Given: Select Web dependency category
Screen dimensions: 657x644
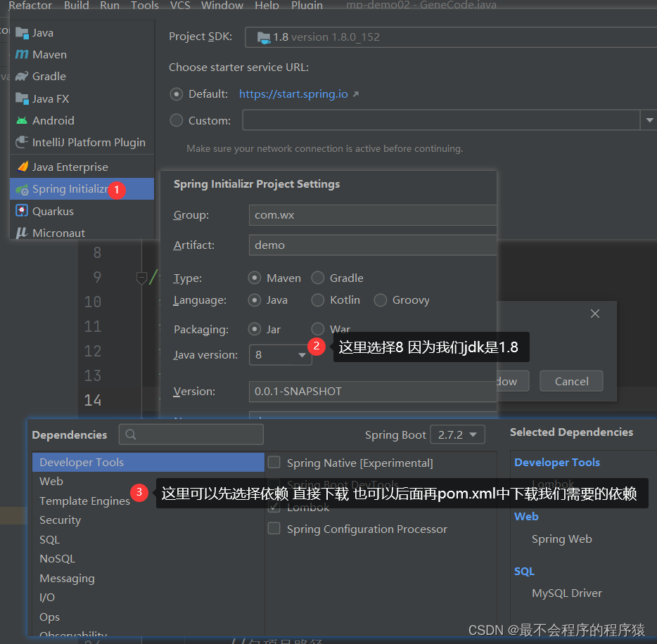Looking at the screenshot, I should [x=51, y=482].
